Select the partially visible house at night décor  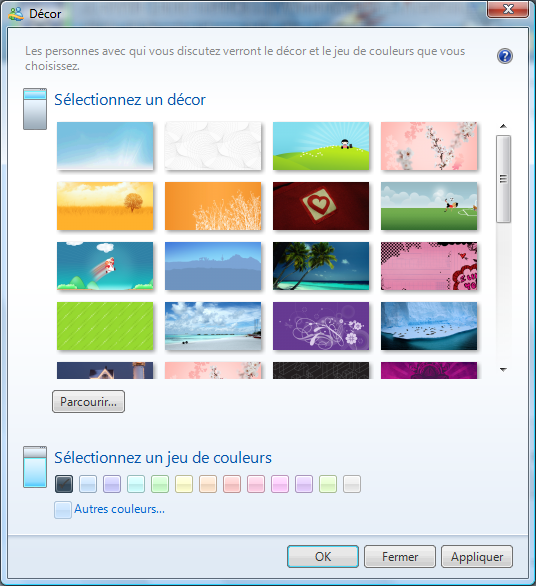click(x=105, y=370)
